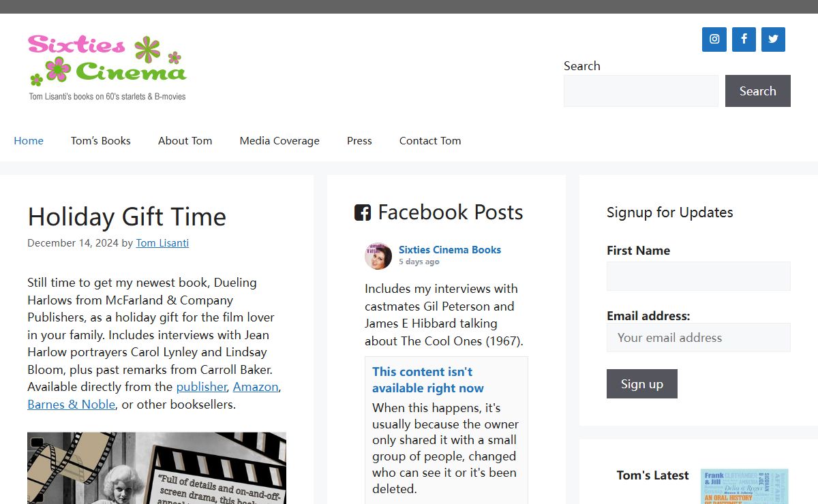The image size is (818, 504).
Task: Open the Tom Lisanti author link
Action: pyautogui.click(x=162, y=242)
